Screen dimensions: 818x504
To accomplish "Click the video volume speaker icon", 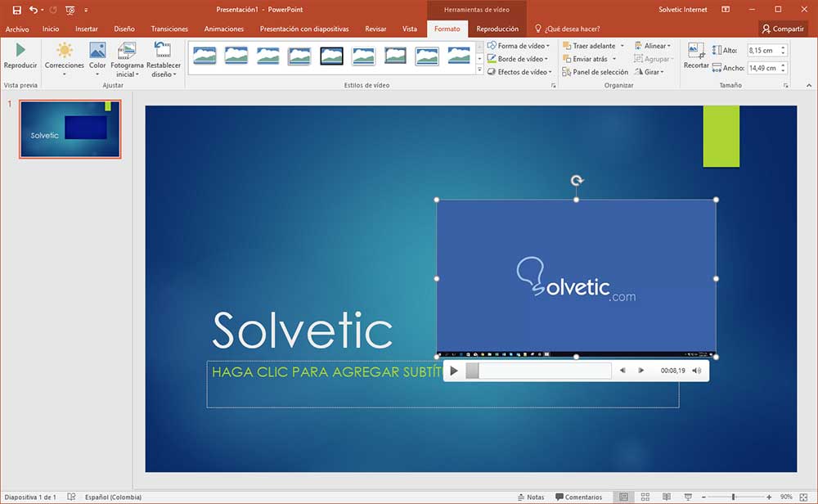I will tap(696, 371).
